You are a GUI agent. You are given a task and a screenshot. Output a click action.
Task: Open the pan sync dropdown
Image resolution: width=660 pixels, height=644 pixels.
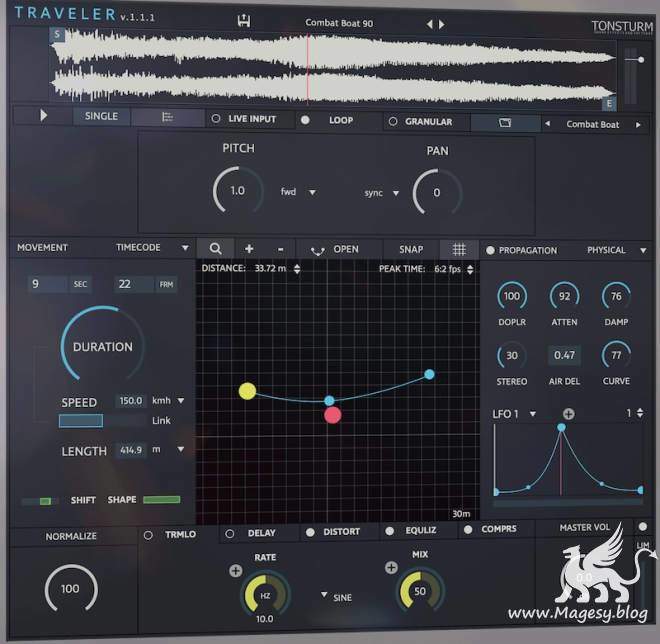(x=396, y=193)
